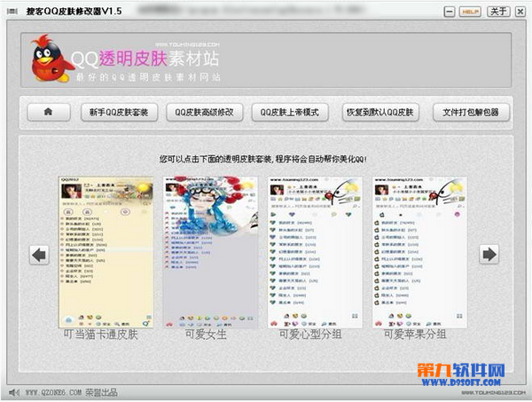This screenshot has width=532, height=402.
Task: Switch to QQ皮肤上帝模式
Action: pos(290,112)
